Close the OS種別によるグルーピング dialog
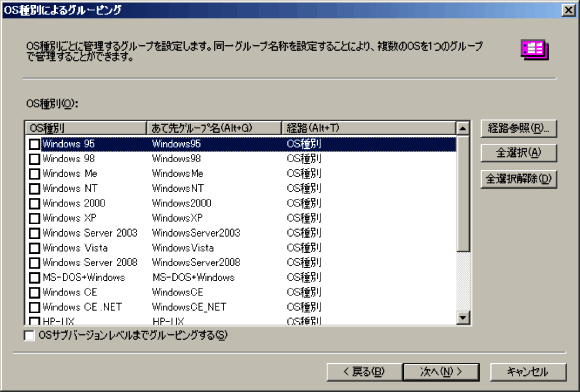Viewport: 580px width, 392px height. 569,10
